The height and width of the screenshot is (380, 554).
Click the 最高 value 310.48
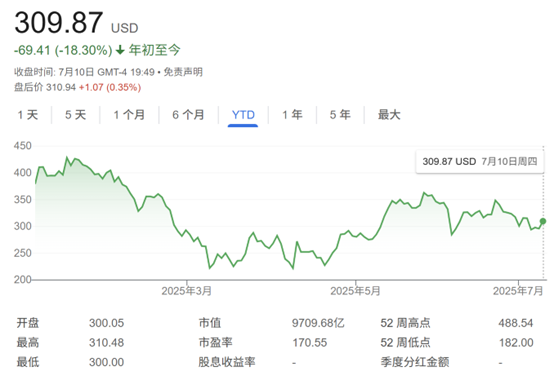[106, 343]
